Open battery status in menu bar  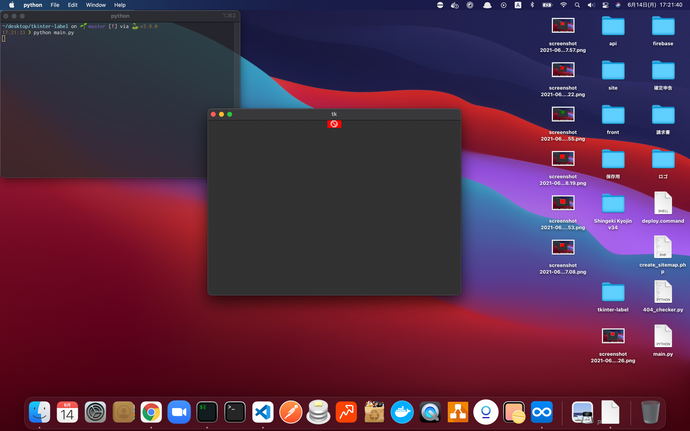547,5
